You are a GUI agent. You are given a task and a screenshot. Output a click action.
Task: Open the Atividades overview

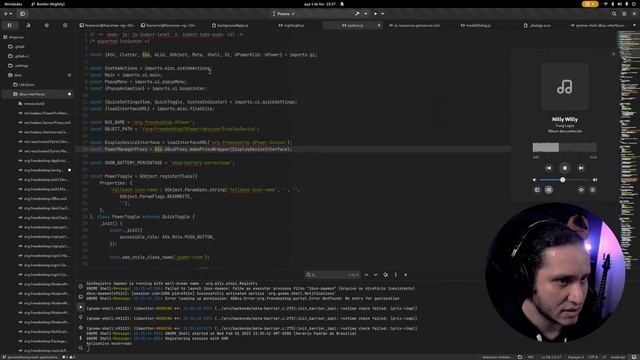click(13, 4)
